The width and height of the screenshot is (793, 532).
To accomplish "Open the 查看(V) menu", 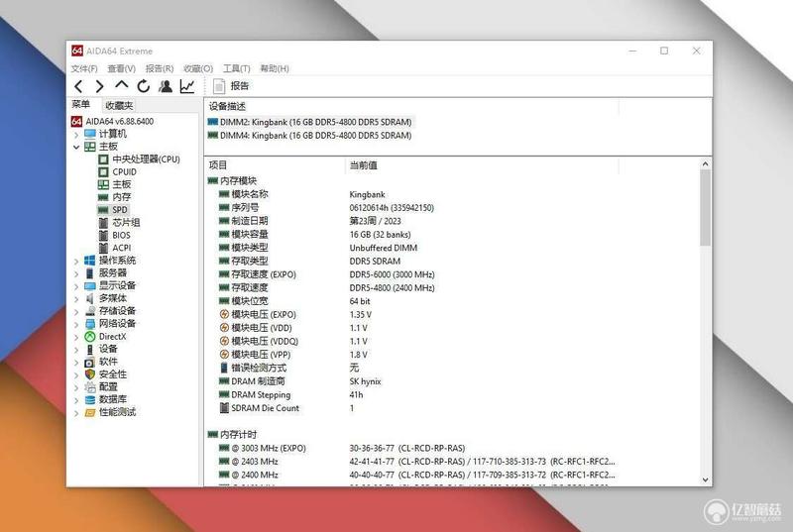I will 121,68.
